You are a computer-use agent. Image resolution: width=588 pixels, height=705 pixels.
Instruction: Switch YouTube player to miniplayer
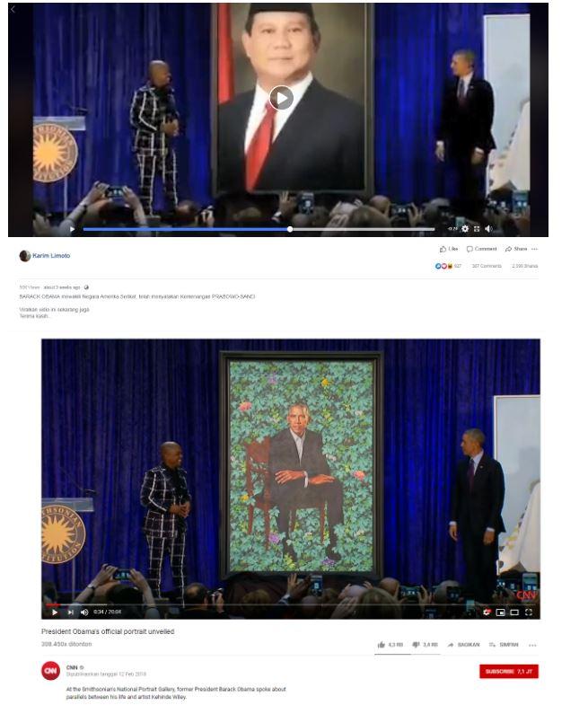[500, 612]
